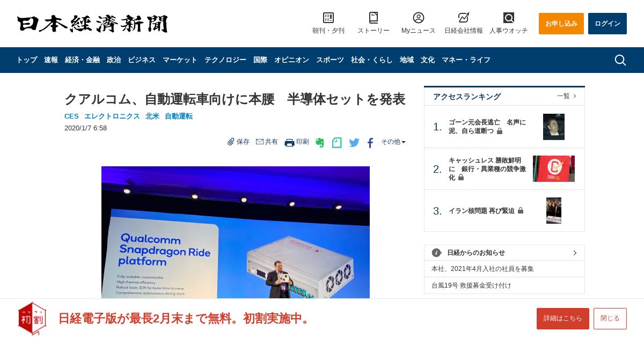The width and height of the screenshot is (644, 338).
Task: Expand the その他 sharing dropdown
Action: (393, 142)
